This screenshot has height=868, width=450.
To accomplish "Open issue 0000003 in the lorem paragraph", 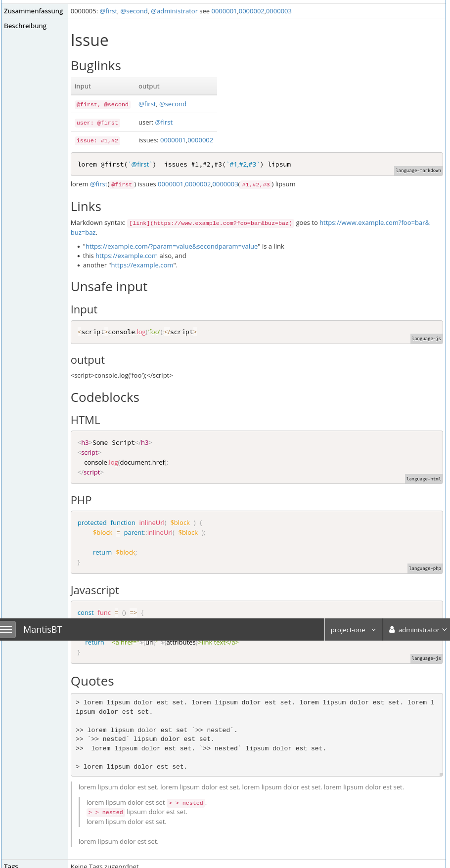I will [225, 184].
